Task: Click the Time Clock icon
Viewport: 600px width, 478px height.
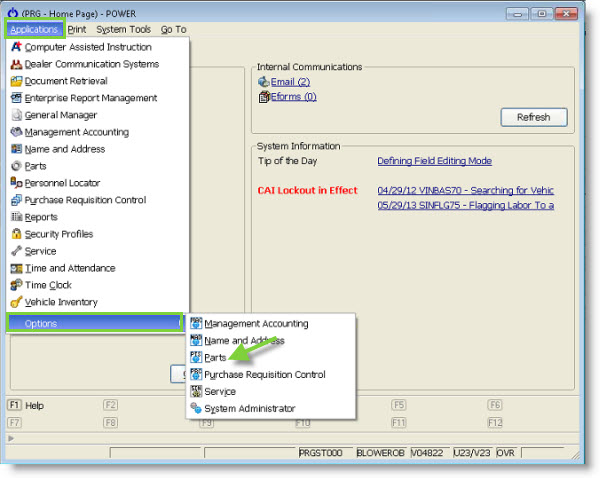Action: click(x=16, y=285)
